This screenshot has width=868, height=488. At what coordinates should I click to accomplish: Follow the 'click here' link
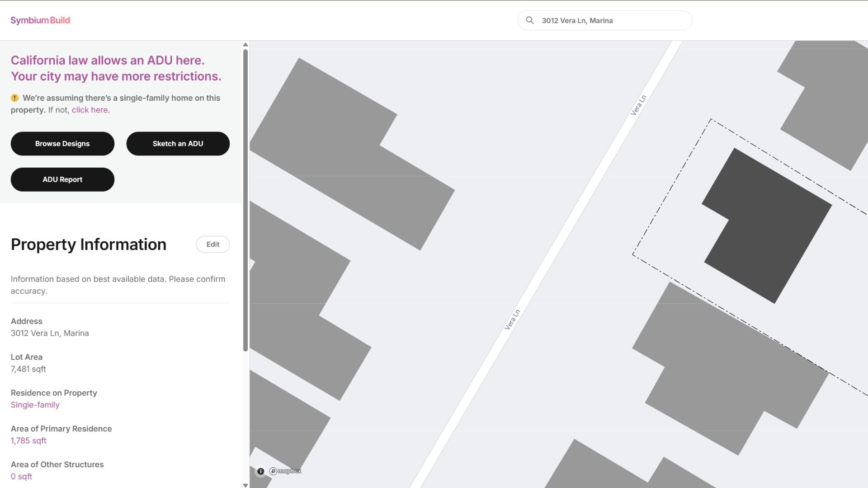point(90,110)
